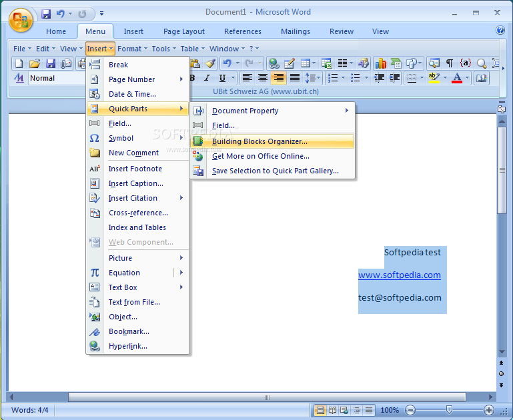Viewport: 513px width, 420px height.
Task: Click the Open folder toolbar icon
Action: point(34,63)
